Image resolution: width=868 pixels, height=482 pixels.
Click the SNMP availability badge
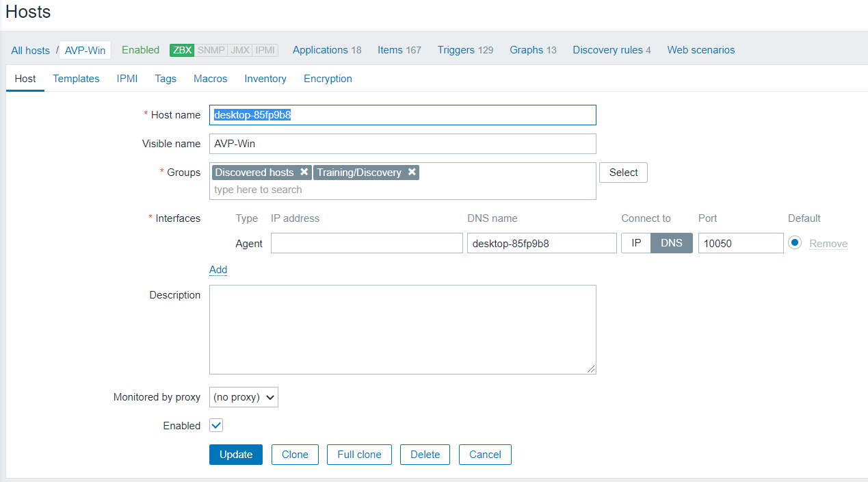[x=211, y=50]
